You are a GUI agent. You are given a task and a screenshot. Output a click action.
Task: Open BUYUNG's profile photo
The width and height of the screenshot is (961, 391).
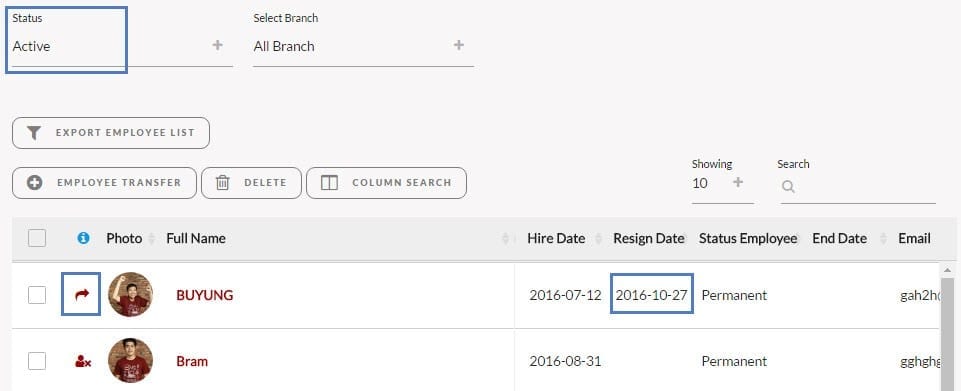(x=131, y=295)
